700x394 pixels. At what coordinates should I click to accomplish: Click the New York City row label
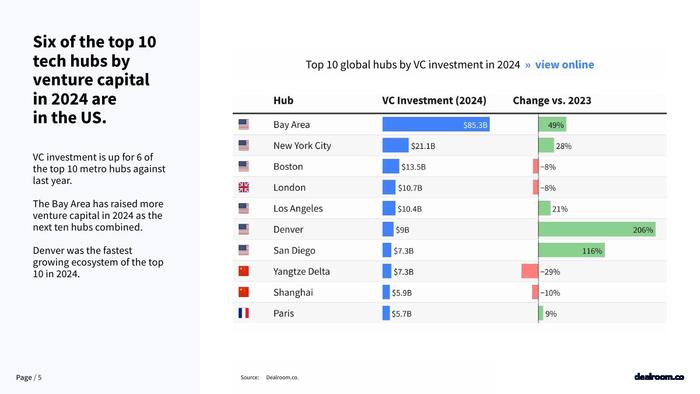302,145
